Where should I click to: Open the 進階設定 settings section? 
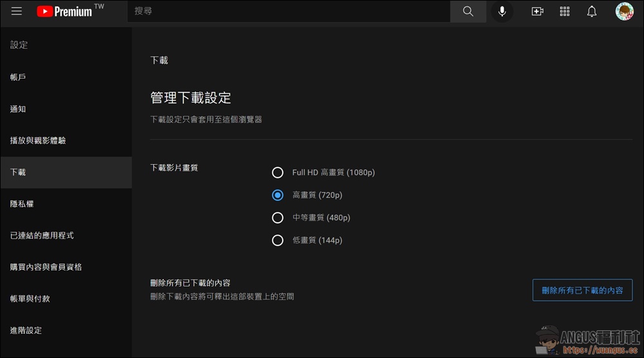66,330
